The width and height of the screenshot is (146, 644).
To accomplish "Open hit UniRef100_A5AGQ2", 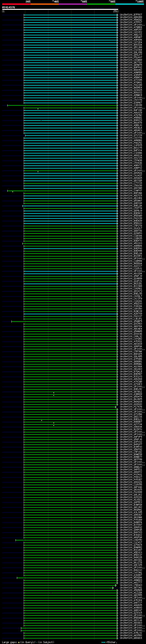I will tap(131, 20).
